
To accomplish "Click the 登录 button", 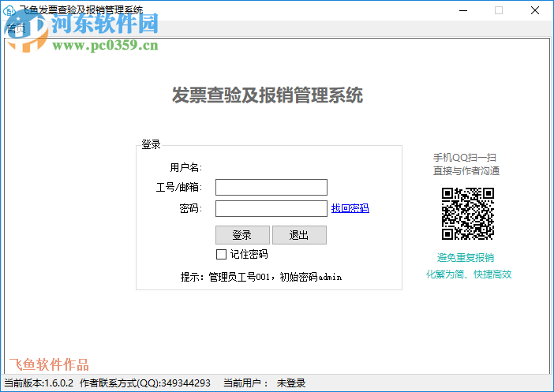I will [243, 235].
